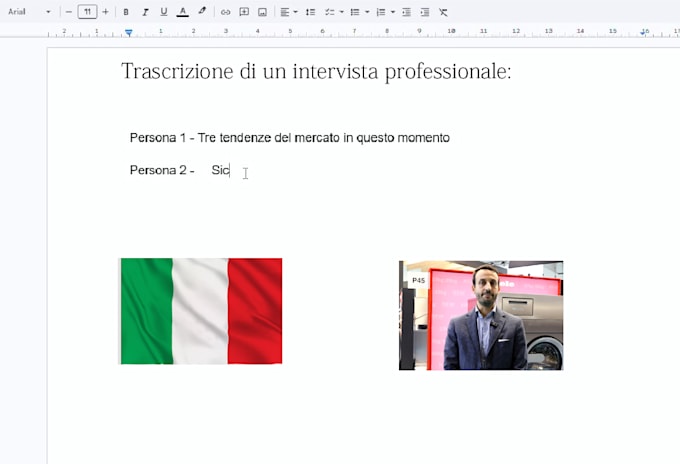Image resolution: width=680 pixels, height=464 pixels.
Task: Expand the bulleted list dropdown arrow
Action: [x=367, y=12]
